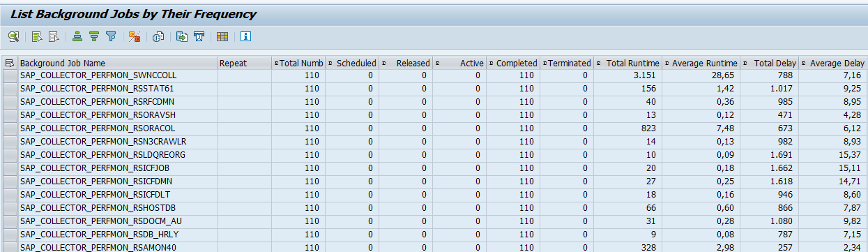
Task: Open the clock and documents toolbar icon
Action: tap(158, 37)
